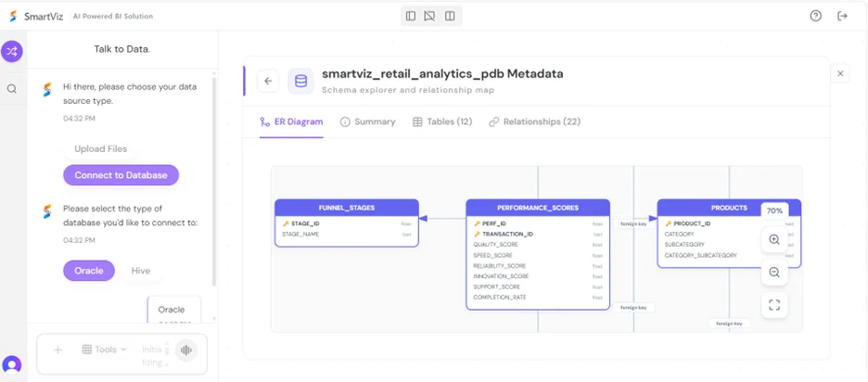Screen dimensions: 868x382
Task: Click the CATEGORY column in PRODUCTS
Action: pos(729,235)
